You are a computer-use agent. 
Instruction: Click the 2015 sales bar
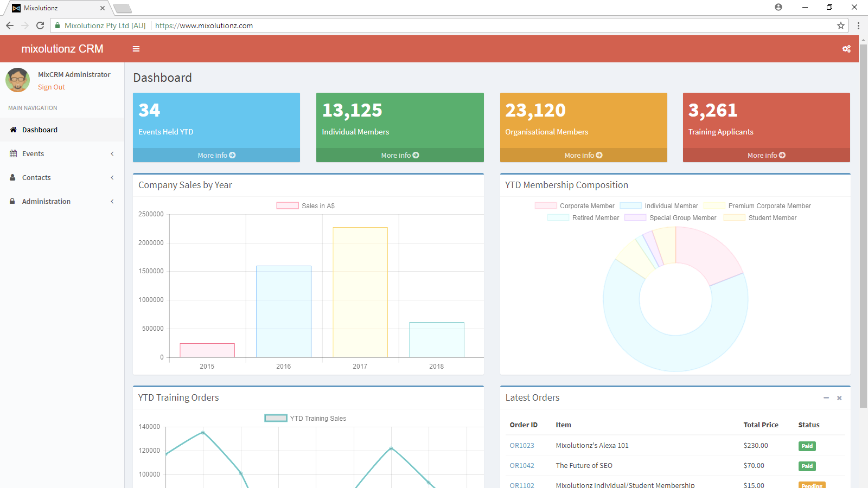[x=207, y=350]
